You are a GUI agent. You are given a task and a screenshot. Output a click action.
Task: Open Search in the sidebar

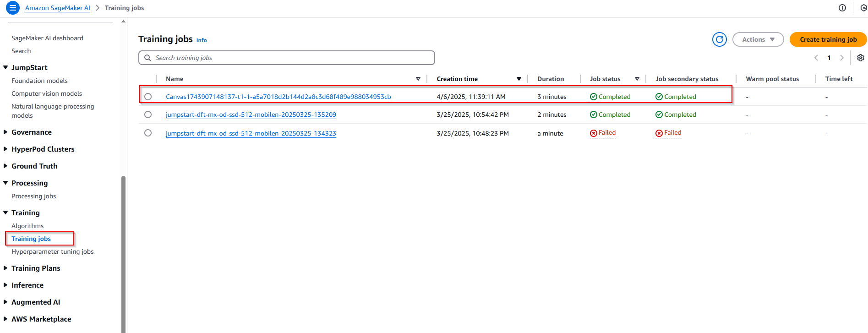21,51
